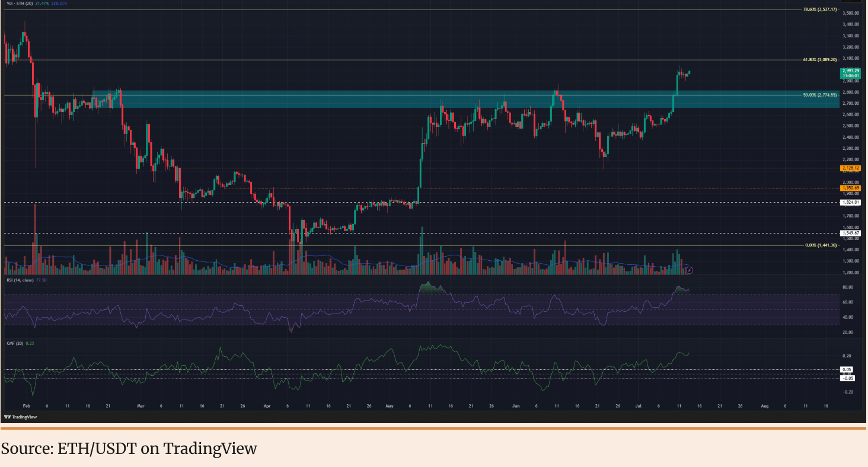The image size is (868, 467).
Task: Click the white 1,824.01 price level label
Action: (x=850, y=202)
